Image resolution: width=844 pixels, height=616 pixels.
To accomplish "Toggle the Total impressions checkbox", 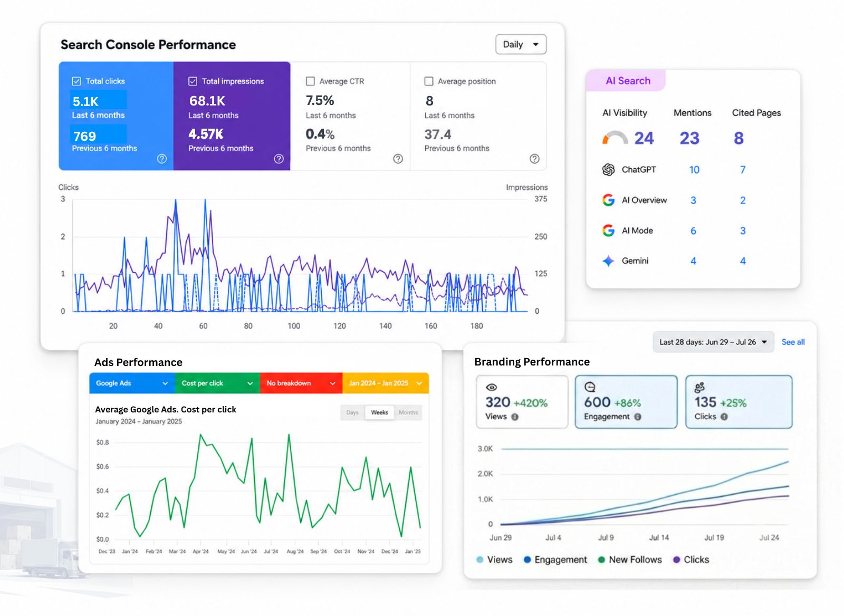I will tap(193, 81).
